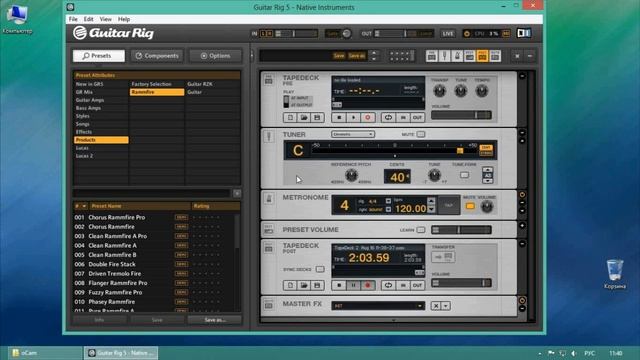Click Transfer button in Tapedeck Post
The image size is (640, 360).
click(443, 257)
